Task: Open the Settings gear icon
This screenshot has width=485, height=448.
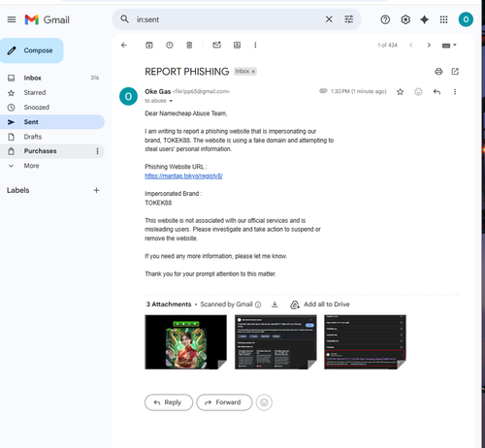Action: pyautogui.click(x=405, y=19)
